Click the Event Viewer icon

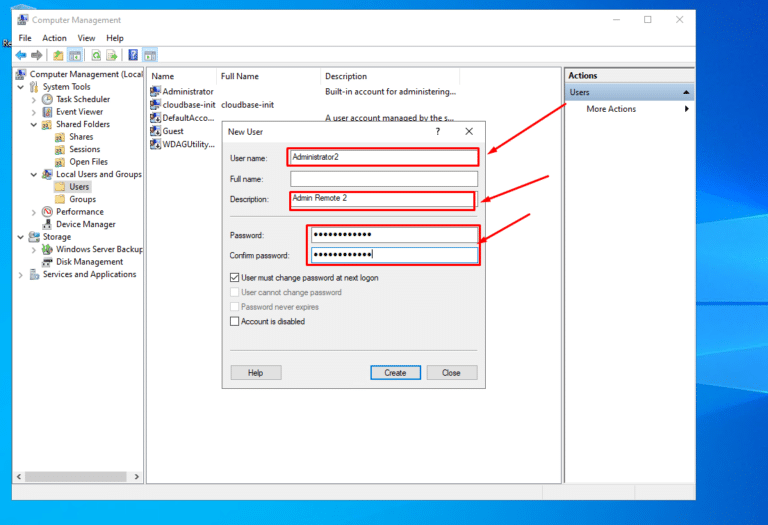(47, 112)
